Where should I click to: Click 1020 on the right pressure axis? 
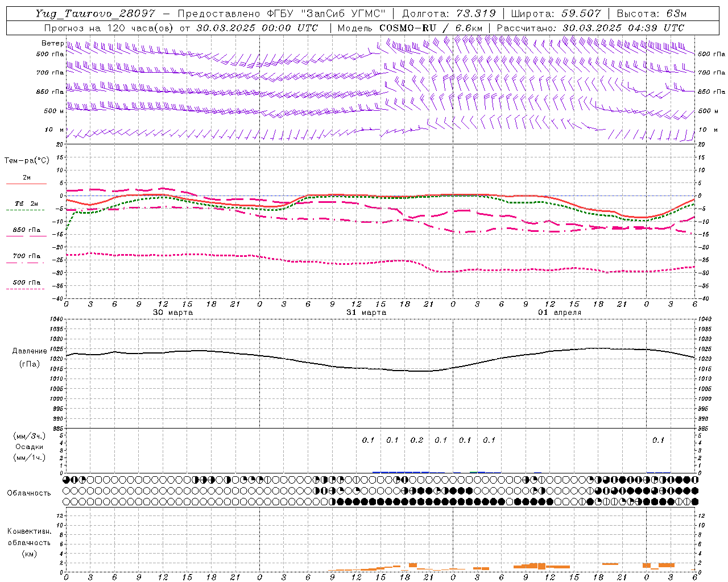[705, 359]
